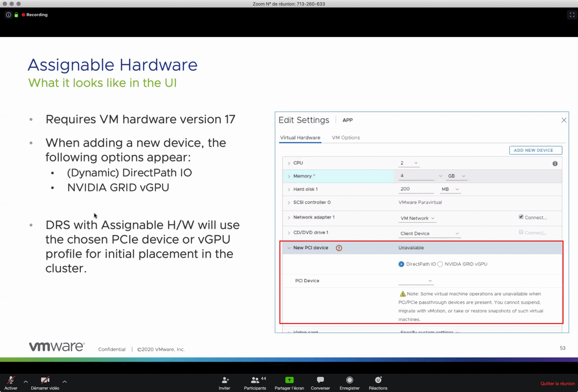Select the NVIDIA GRID vGPU radio button
This screenshot has width=578, height=392.
pos(440,264)
